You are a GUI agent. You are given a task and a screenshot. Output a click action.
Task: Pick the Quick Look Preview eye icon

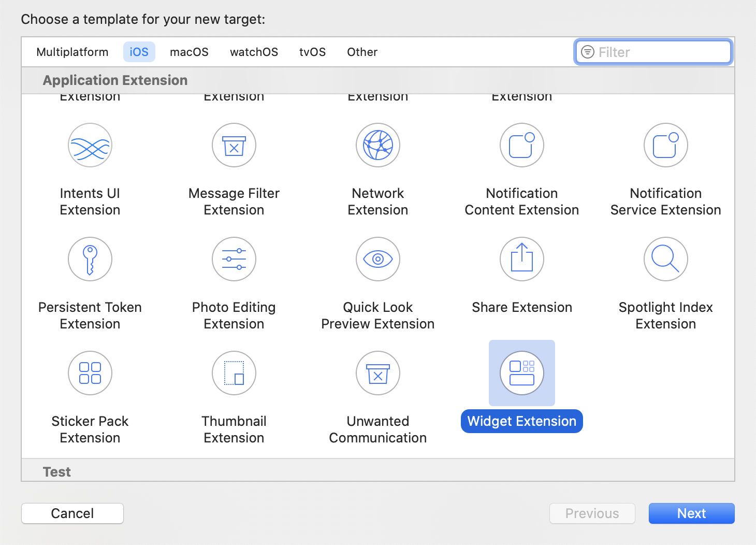378,259
